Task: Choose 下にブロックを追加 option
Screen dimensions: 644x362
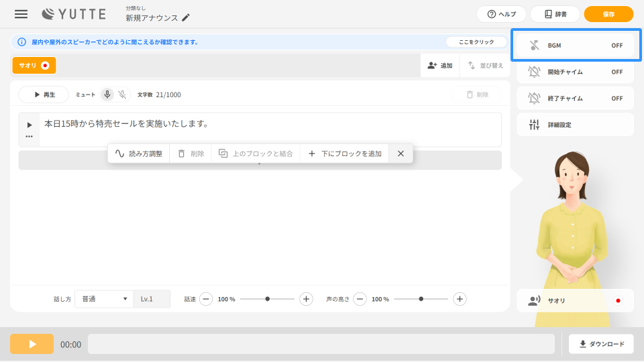Action: coord(344,154)
